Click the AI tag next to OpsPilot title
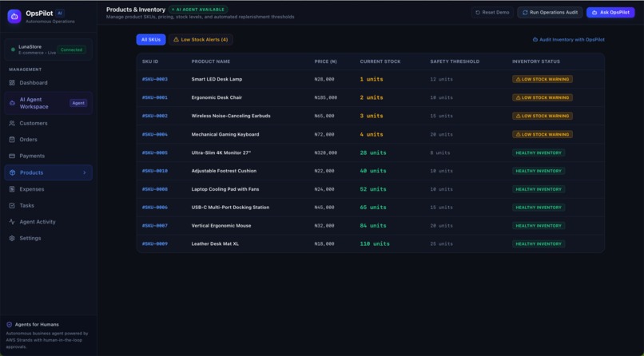The image size is (644, 356). pyautogui.click(x=60, y=13)
